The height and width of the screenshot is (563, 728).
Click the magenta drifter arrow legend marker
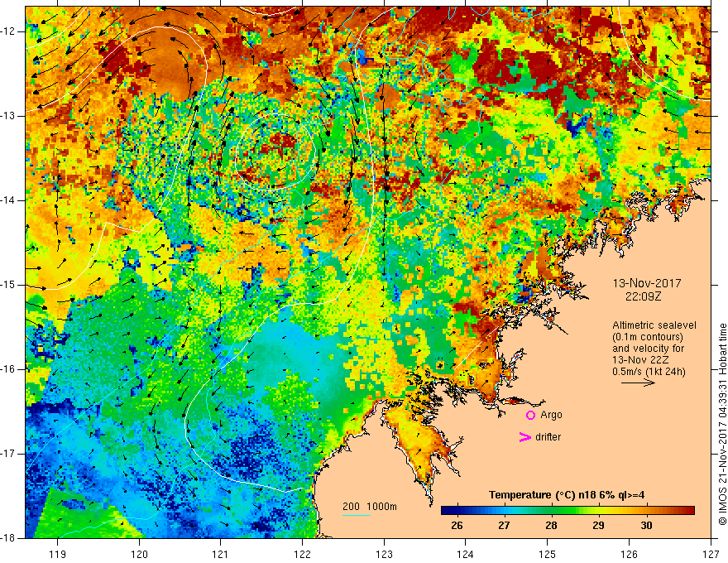pyautogui.click(x=524, y=437)
